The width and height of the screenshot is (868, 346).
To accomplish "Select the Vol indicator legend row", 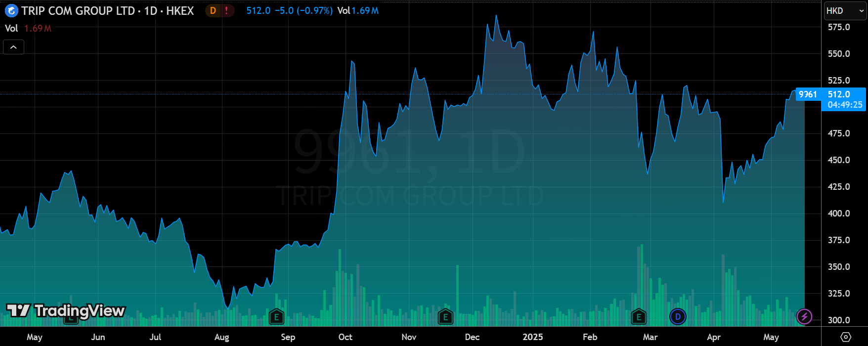I will pos(28,28).
